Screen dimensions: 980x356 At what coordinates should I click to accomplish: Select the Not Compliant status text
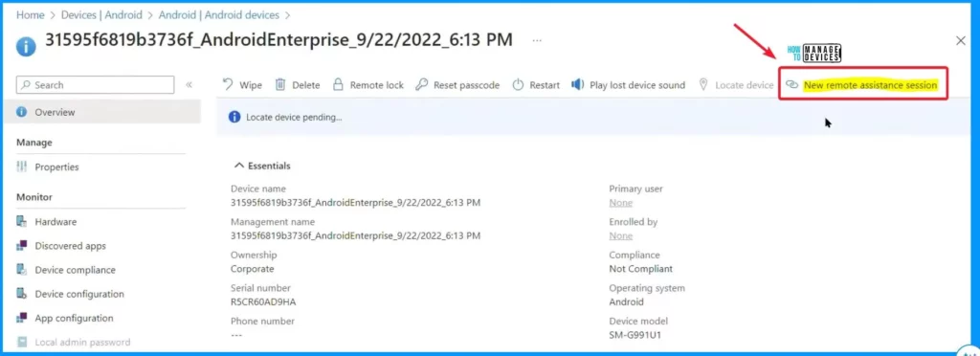point(640,269)
